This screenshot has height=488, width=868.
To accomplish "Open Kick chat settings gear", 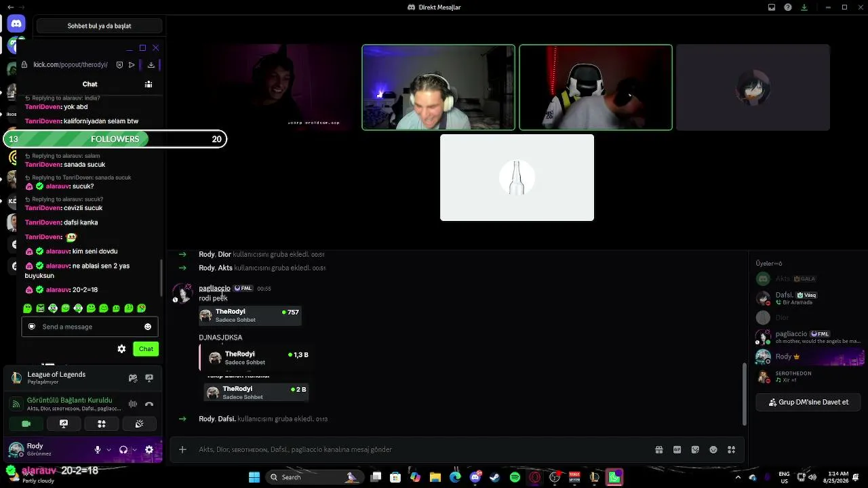I will click(x=121, y=349).
